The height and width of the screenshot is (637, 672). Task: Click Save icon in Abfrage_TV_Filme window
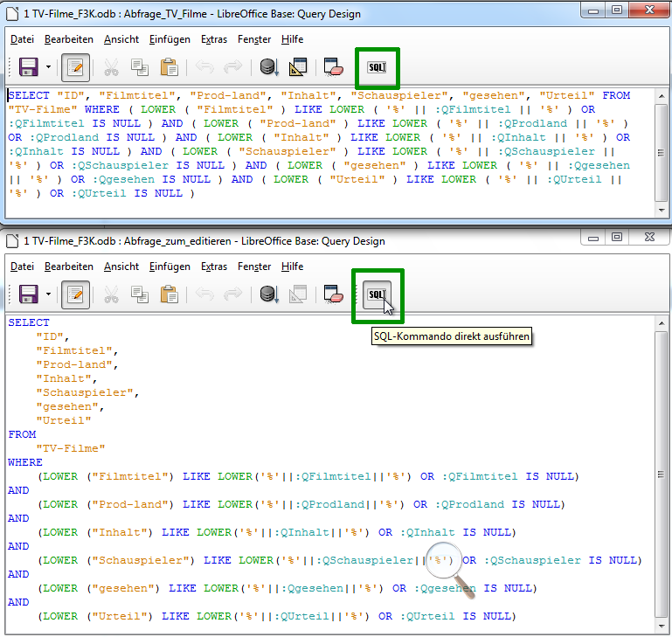click(28, 67)
